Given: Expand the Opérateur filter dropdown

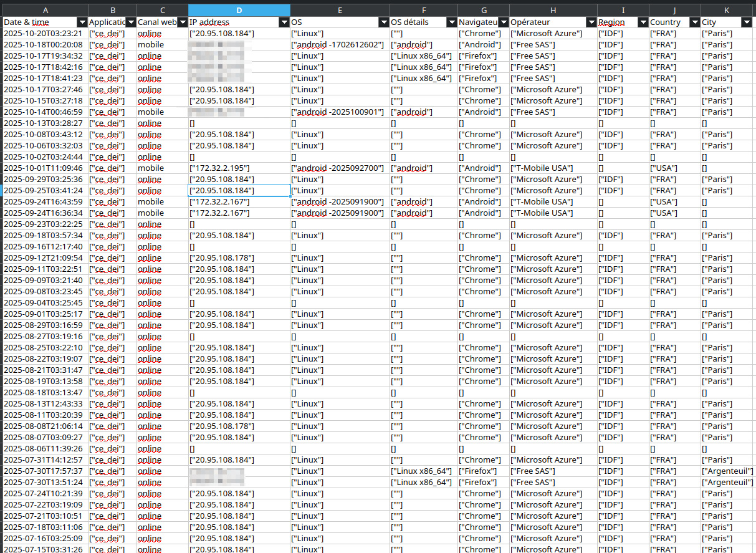Looking at the screenshot, I should coord(591,22).
